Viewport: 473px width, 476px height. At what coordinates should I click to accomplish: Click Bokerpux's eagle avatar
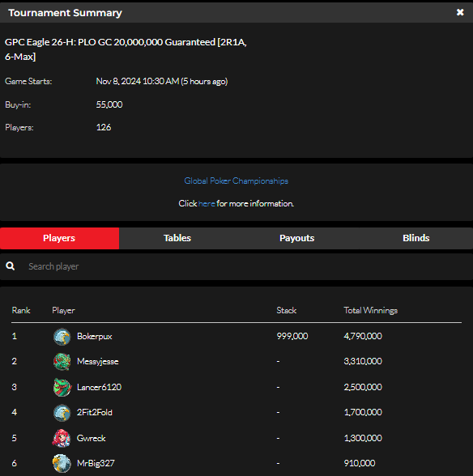tap(62, 337)
